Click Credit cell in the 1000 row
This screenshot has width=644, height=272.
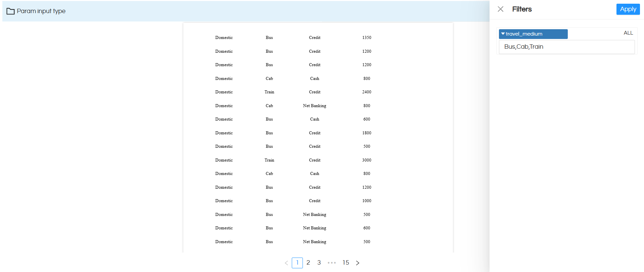tap(315, 201)
